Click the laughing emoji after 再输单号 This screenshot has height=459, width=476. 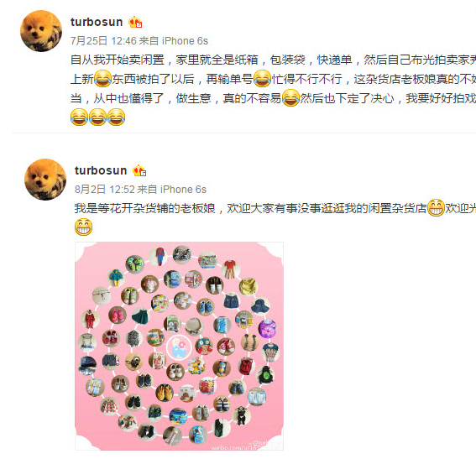click(x=262, y=79)
